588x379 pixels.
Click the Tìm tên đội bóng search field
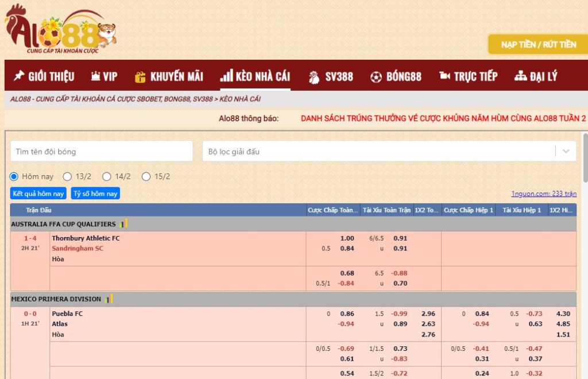(x=102, y=151)
